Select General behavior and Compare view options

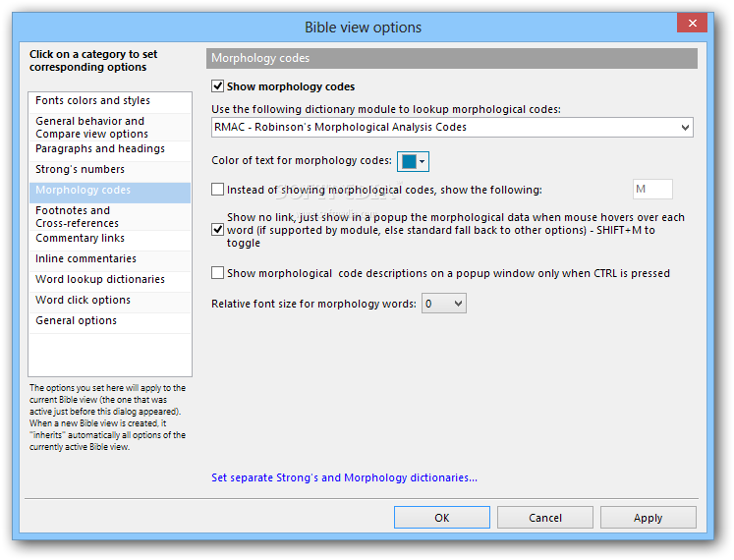click(110, 128)
